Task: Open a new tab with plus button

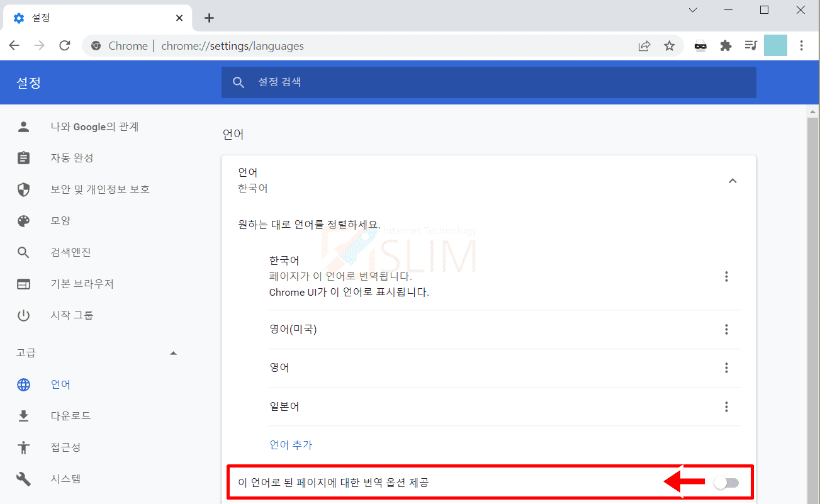Action: click(x=210, y=18)
